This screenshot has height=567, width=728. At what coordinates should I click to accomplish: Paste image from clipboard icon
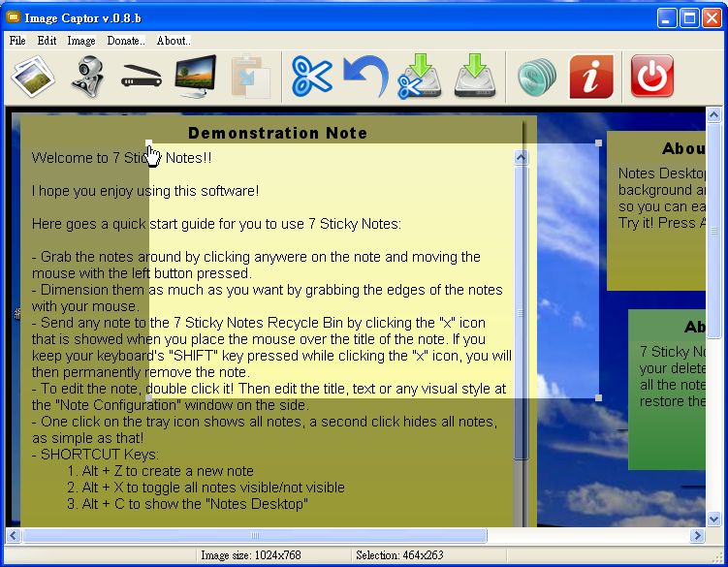(251, 77)
